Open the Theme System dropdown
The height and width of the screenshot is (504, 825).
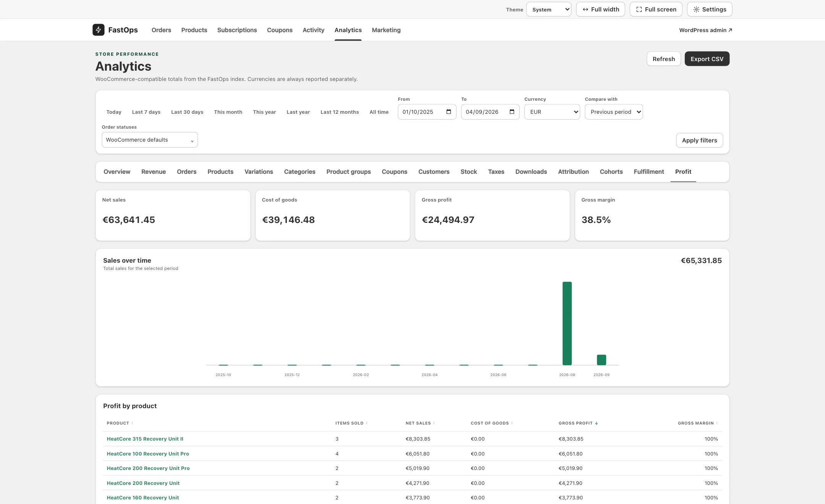[x=548, y=10]
